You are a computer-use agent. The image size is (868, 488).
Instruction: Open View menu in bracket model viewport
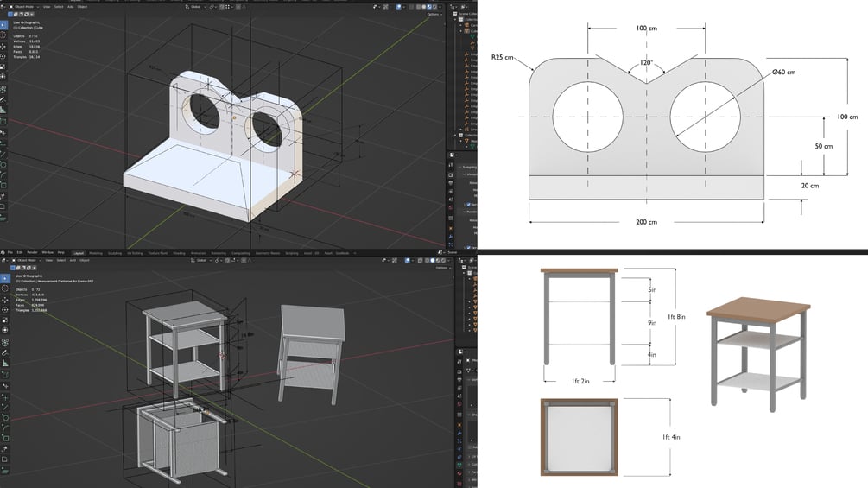coord(47,7)
